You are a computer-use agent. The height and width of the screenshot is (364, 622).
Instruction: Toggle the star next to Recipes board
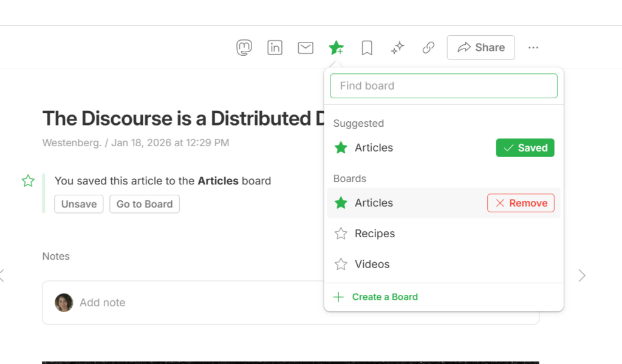(x=340, y=233)
